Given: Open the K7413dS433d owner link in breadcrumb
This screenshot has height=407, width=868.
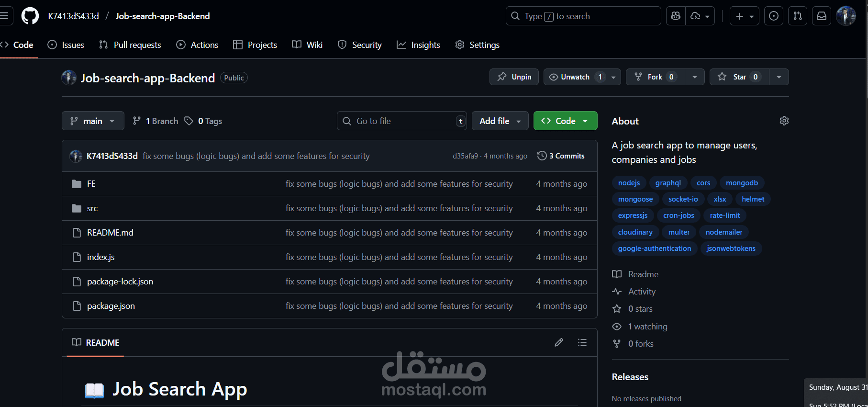Looking at the screenshot, I should point(74,16).
